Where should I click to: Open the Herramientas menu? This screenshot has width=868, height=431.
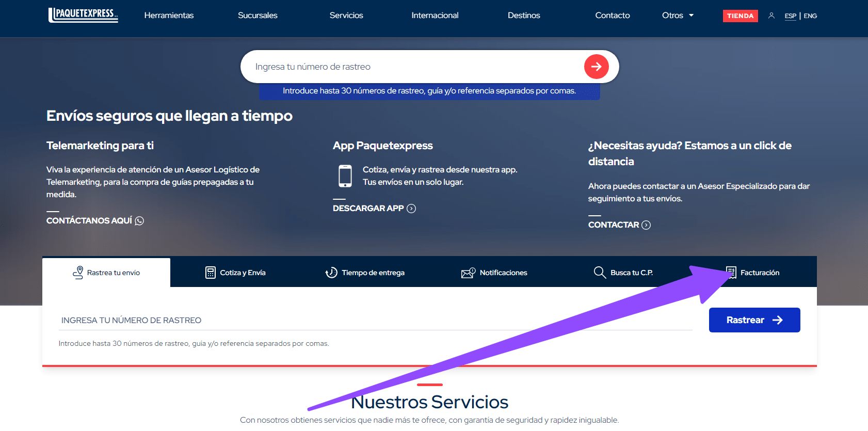(x=169, y=15)
